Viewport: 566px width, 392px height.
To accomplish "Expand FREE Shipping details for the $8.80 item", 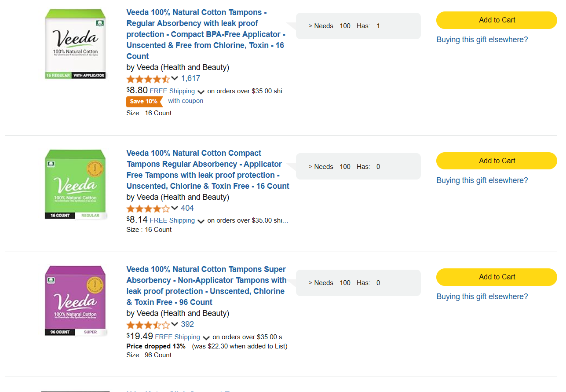I will 201,92.
